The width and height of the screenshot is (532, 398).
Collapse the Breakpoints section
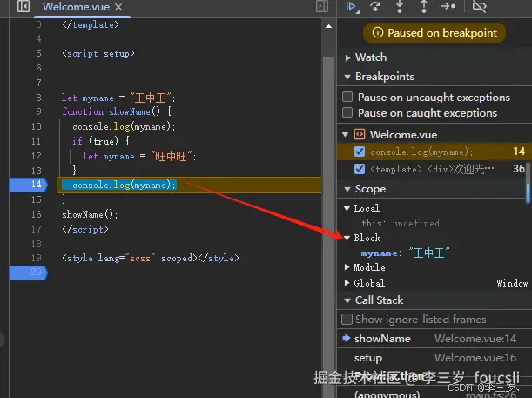347,77
